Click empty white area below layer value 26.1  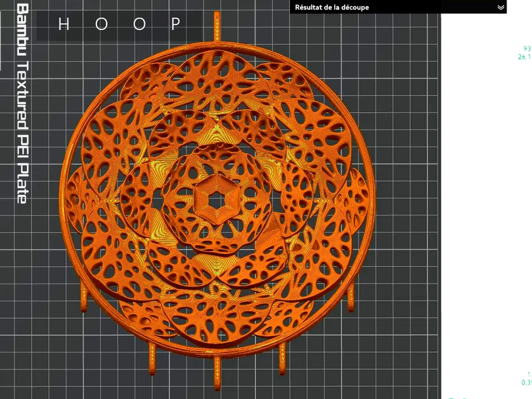tap(487, 204)
